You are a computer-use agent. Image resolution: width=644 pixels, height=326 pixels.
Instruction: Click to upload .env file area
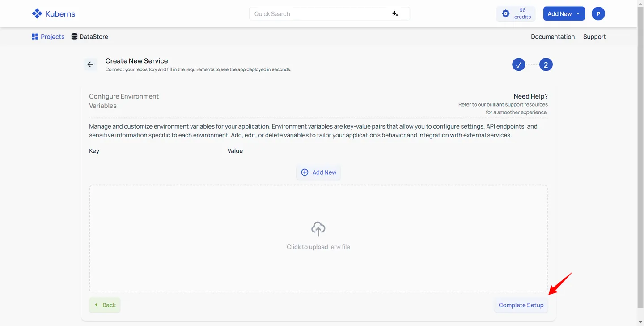pyautogui.click(x=318, y=239)
